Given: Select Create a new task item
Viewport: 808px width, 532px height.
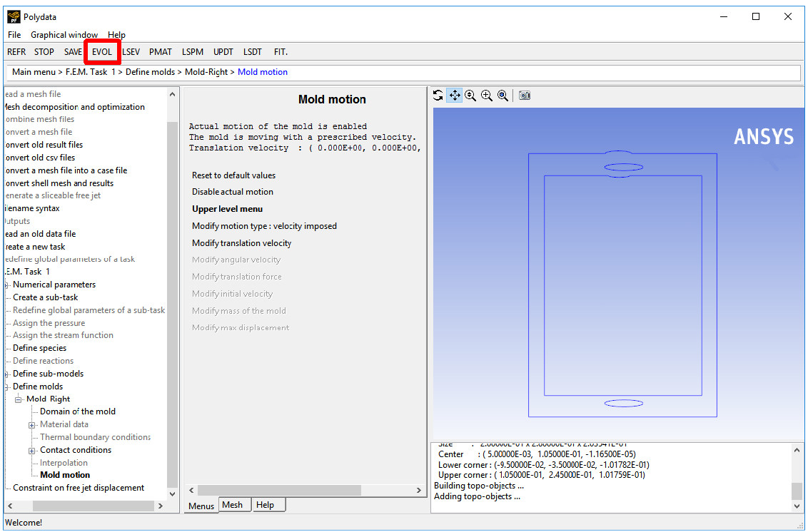Looking at the screenshot, I should (x=34, y=247).
